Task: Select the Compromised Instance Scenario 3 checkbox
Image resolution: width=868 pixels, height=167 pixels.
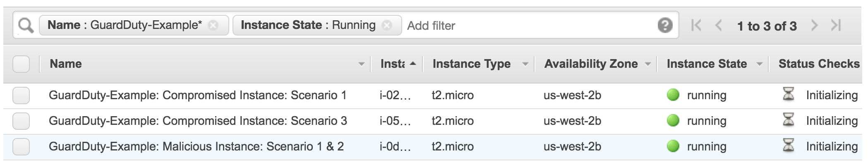Action: [x=21, y=121]
